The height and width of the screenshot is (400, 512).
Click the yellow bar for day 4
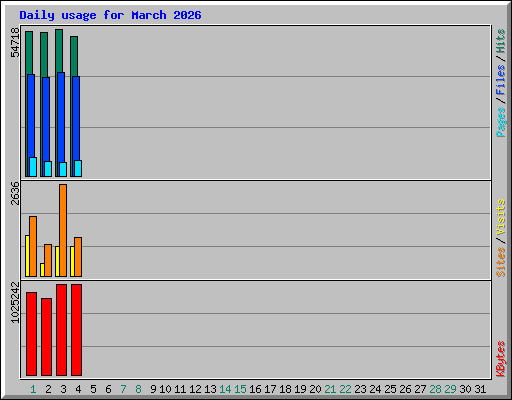[72, 261]
